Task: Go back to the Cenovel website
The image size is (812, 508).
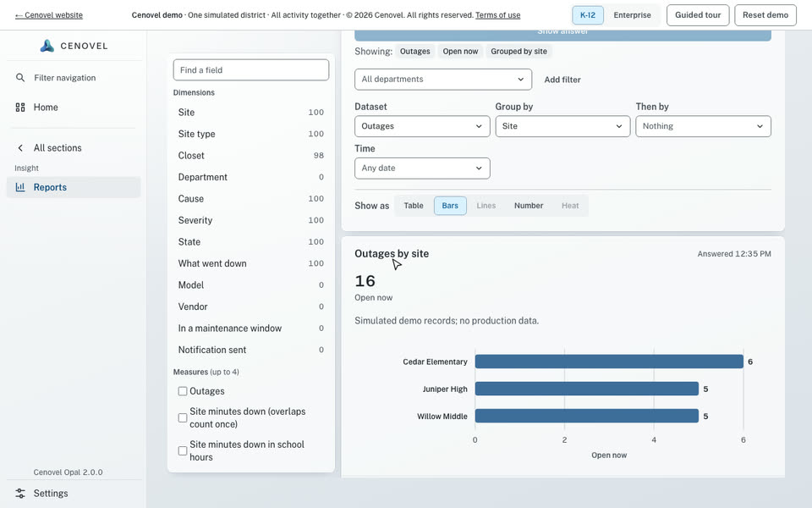Action: pyautogui.click(x=49, y=15)
